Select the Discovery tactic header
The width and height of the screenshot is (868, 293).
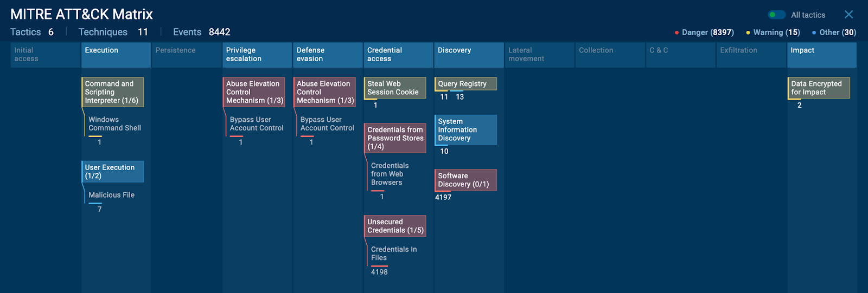(x=469, y=55)
